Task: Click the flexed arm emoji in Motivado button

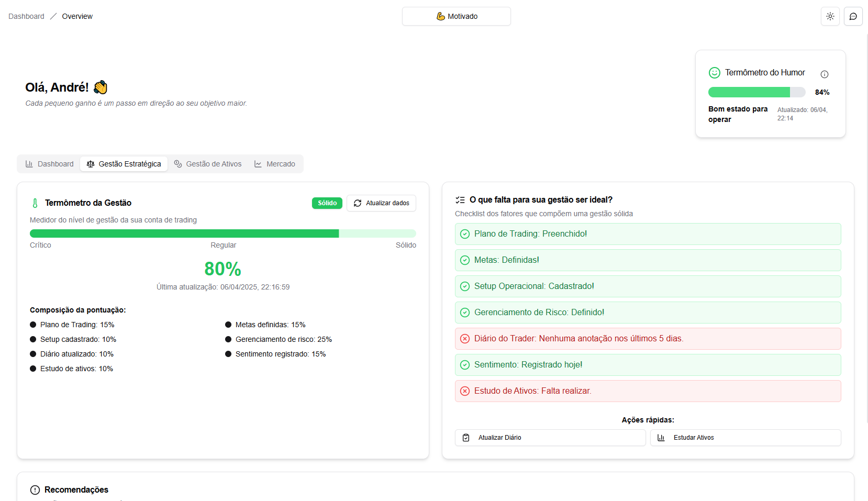Action: 441,16
